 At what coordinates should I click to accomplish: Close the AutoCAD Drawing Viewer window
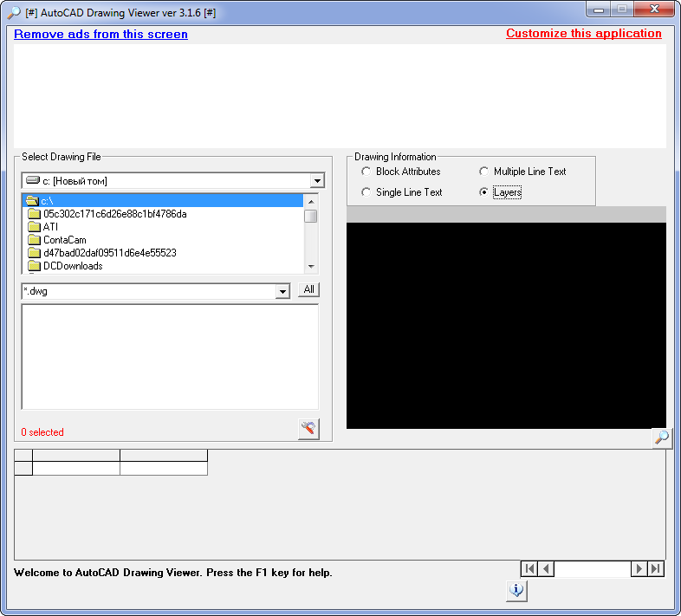pos(654,10)
